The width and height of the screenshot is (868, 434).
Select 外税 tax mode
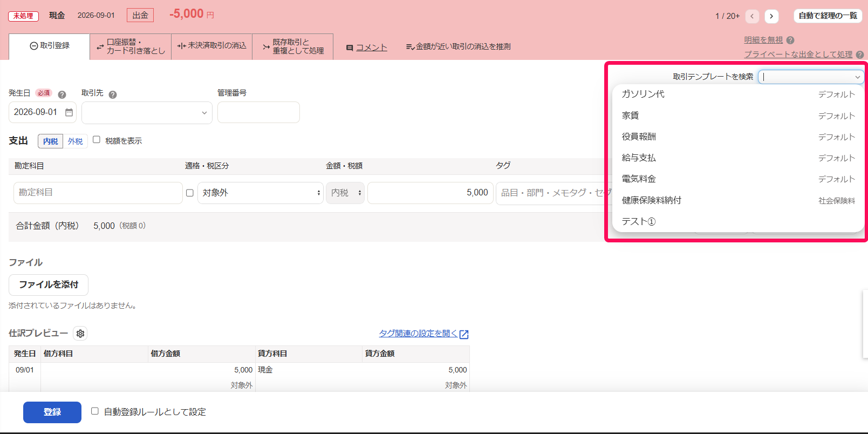click(76, 141)
